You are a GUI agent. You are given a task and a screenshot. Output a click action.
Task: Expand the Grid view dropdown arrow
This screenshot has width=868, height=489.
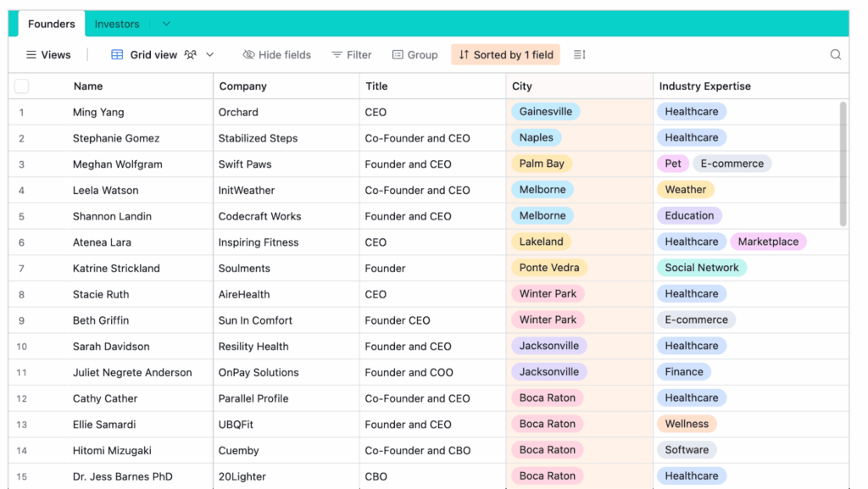point(210,55)
